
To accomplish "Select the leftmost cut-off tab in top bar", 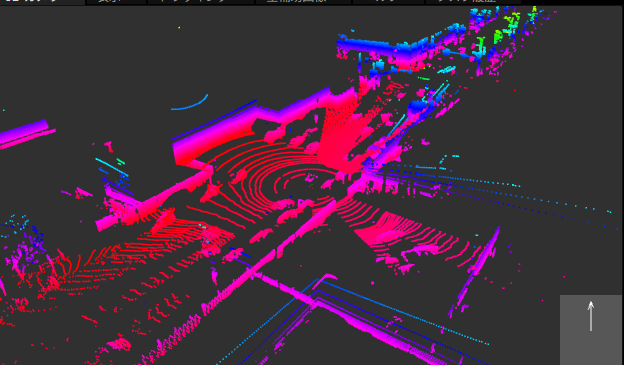I will pos(42,2).
